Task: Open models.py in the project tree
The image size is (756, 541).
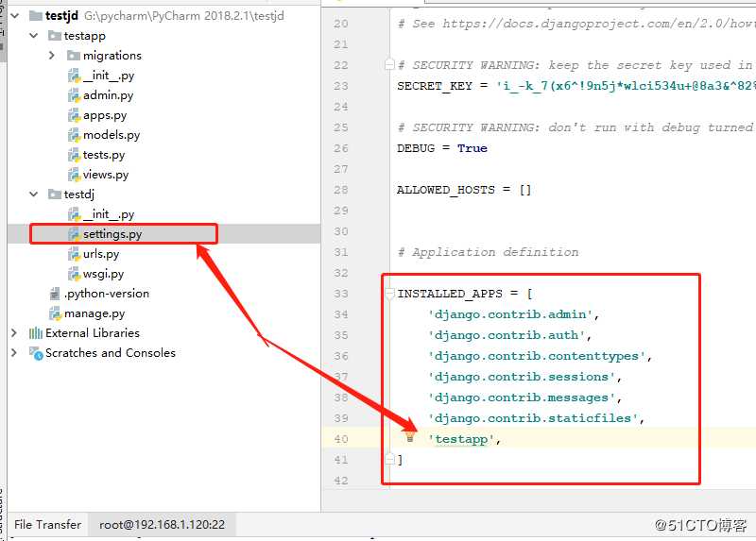Action: (112, 135)
